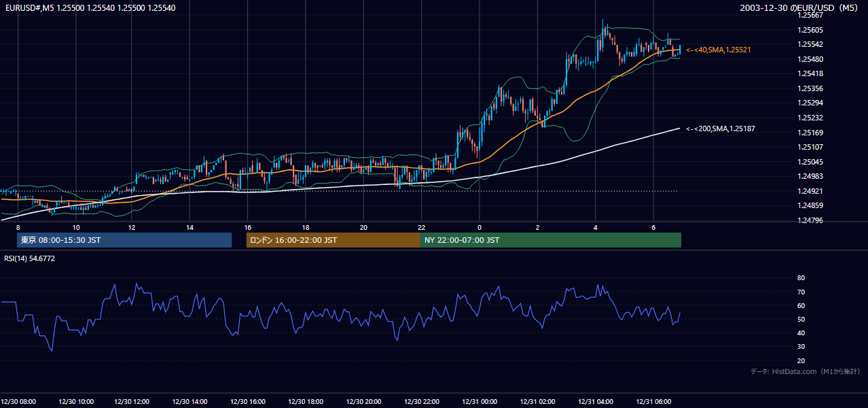Click hour tick 22 under the price chart
The width and height of the screenshot is (868, 408).
(422, 227)
